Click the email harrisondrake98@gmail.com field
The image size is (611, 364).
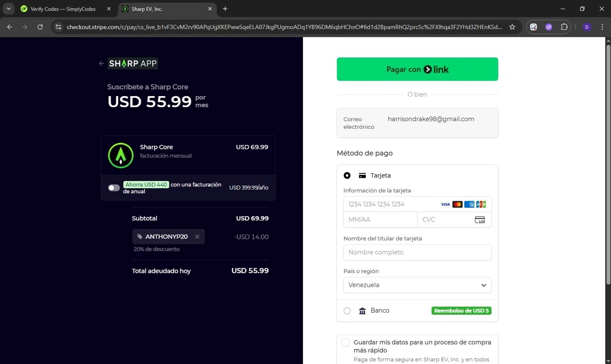click(x=417, y=123)
